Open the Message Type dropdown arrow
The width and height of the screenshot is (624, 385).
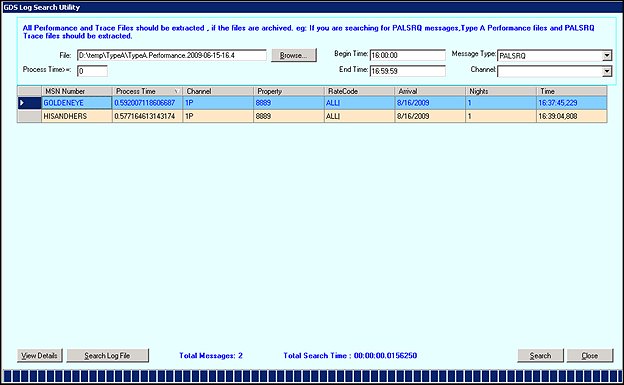(606, 56)
